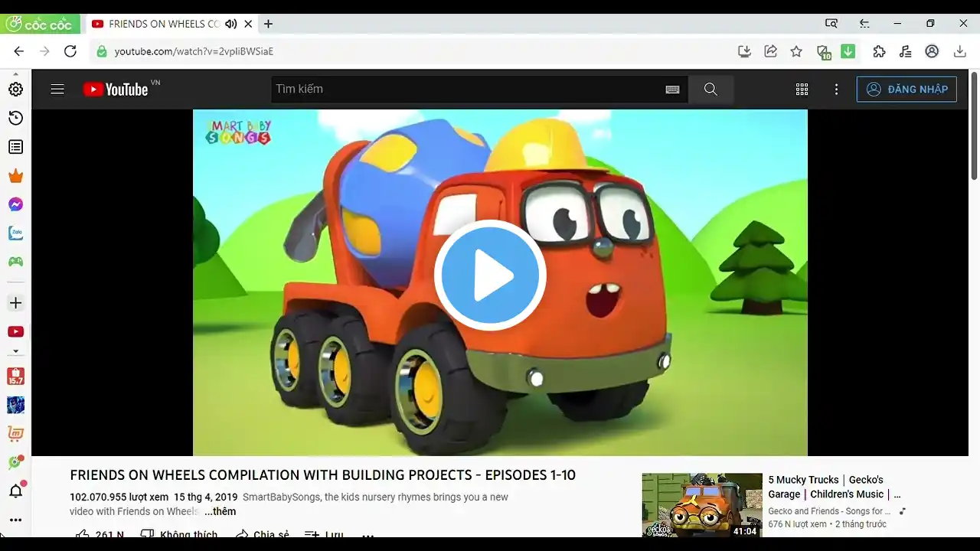Screen dimensions: 980x551
Task: Open the extensions puzzle icon
Action: [x=879, y=51]
